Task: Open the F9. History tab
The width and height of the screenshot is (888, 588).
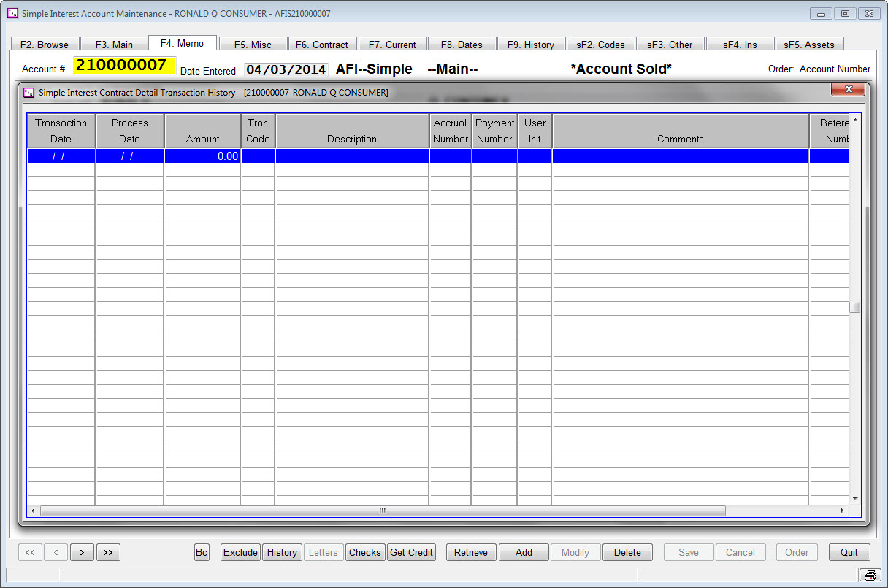Action: [x=532, y=43]
